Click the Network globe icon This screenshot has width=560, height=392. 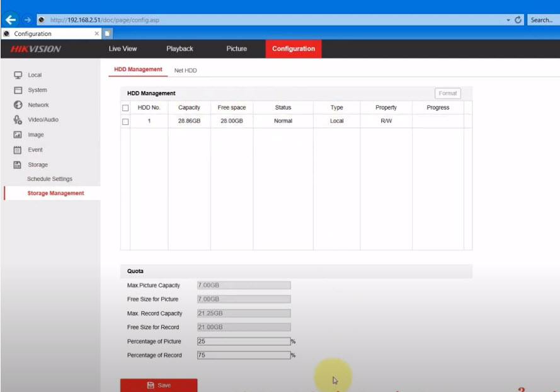pyautogui.click(x=18, y=105)
